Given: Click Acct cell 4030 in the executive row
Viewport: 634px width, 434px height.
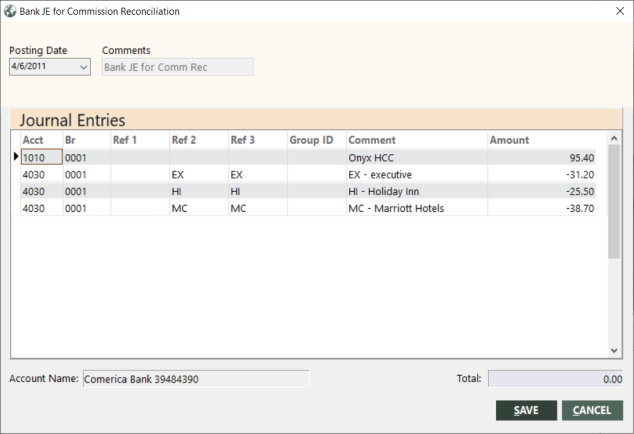Looking at the screenshot, I should coord(42,174).
